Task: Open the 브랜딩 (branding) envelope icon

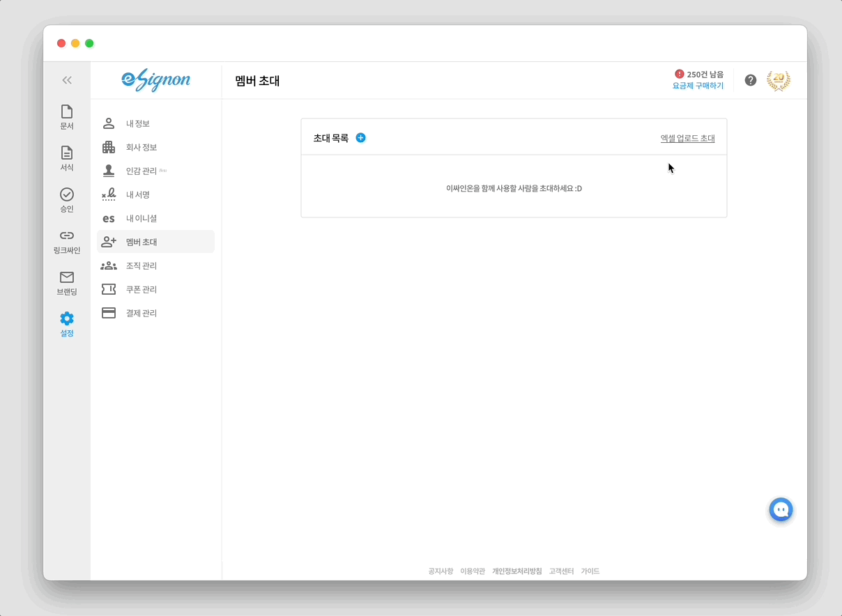Action: [x=66, y=277]
